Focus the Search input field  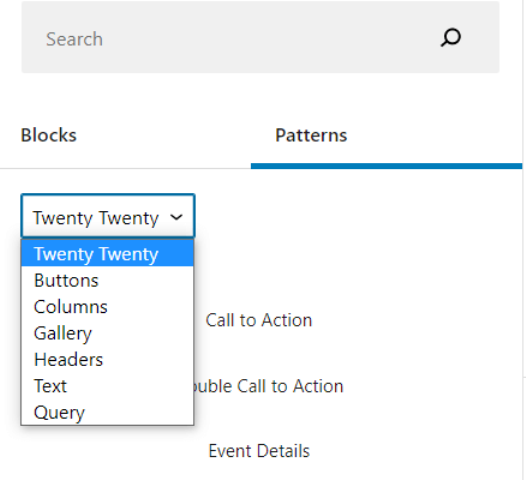click(x=260, y=37)
